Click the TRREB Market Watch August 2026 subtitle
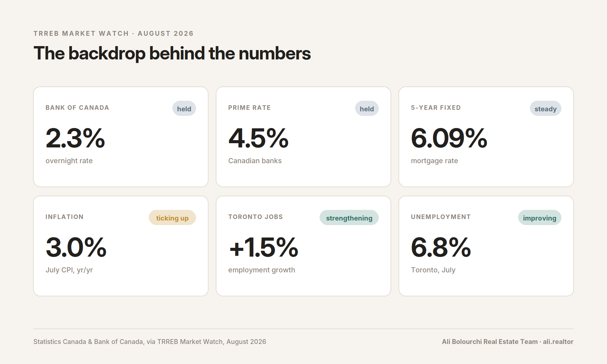 (x=114, y=33)
